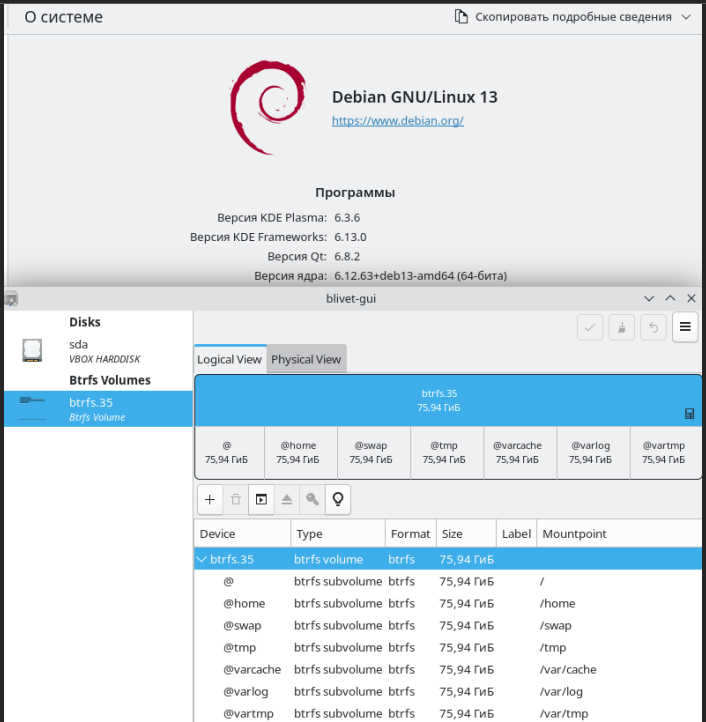This screenshot has width=706, height=722.
Task: Sort by the Type column header
Action: (x=338, y=534)
